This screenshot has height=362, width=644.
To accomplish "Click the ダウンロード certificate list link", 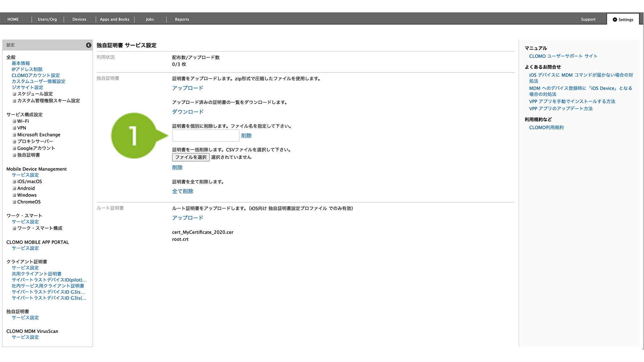I will [x=188, y=112].
